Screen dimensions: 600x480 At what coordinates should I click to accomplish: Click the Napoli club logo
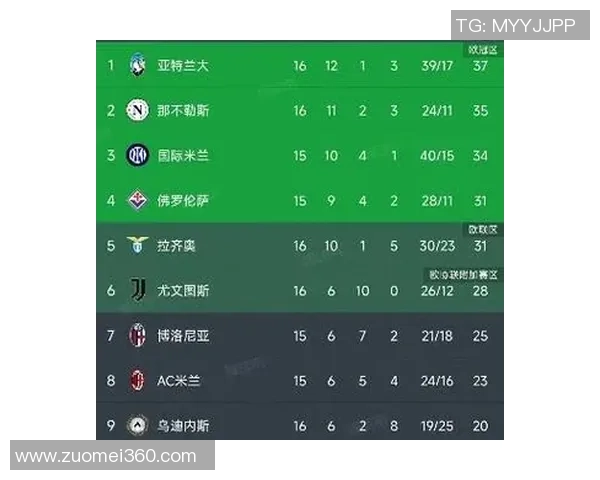click(137, 111)
